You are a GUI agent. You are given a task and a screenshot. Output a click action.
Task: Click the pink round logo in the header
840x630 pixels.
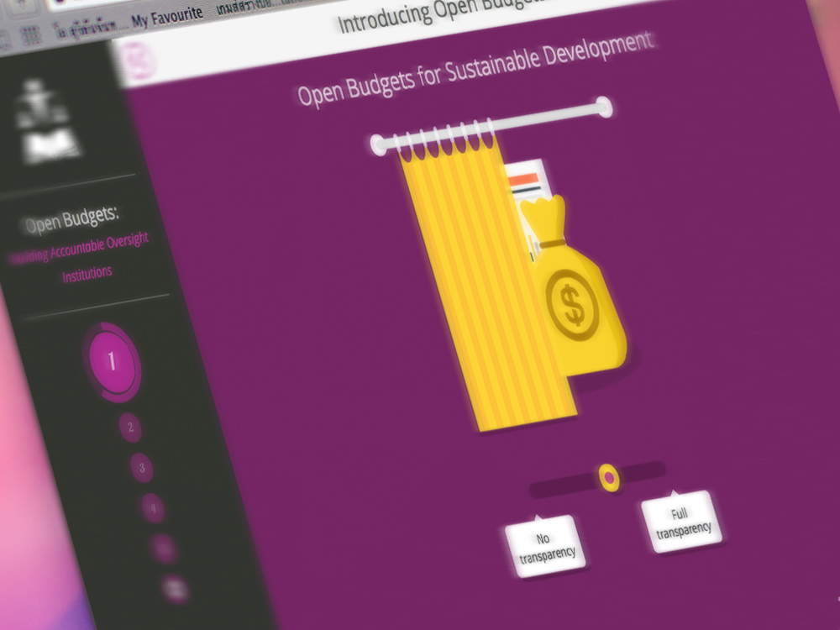click(140, 61)
